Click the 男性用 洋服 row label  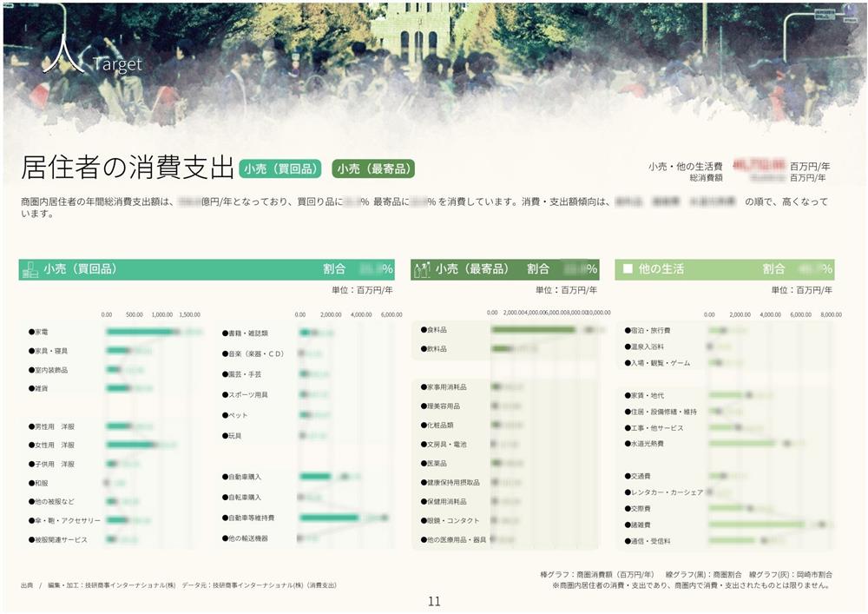pos(51,426)
